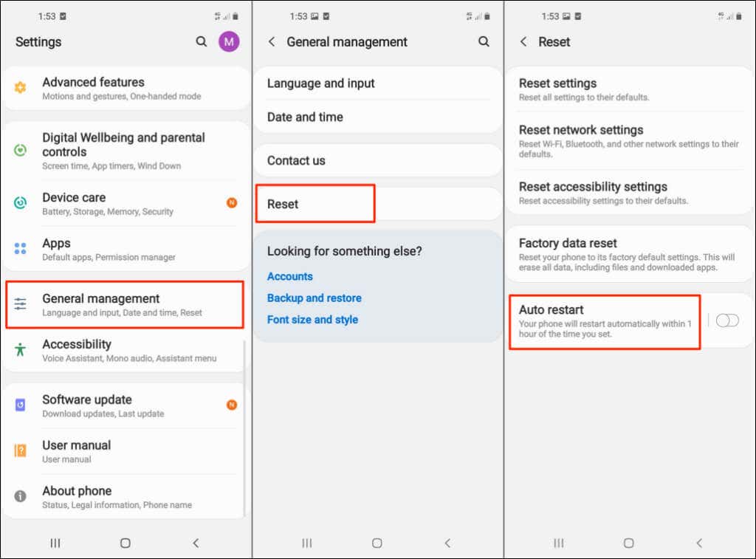Screen dimensions: 756x559
Task: Open the profile avatar icon
Action: coord(229,42)
